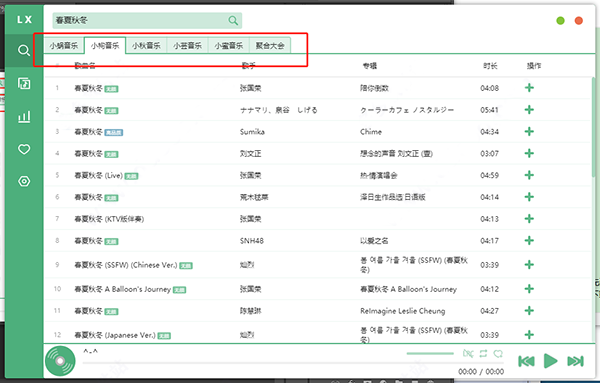The width and height of the screenshot is (600, 383).
Task: Select the duration 04:27
Action: click(489, 311)
